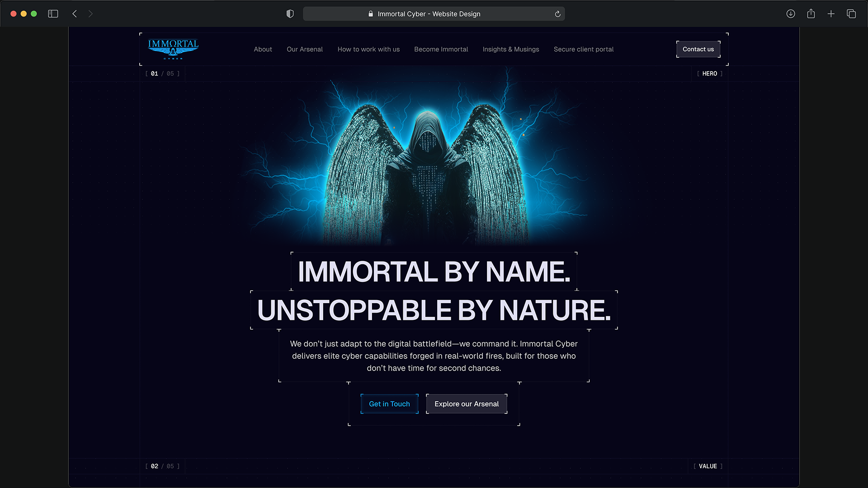
Task: Open the Insights & Musings page
Action: (x=510, y=49)
